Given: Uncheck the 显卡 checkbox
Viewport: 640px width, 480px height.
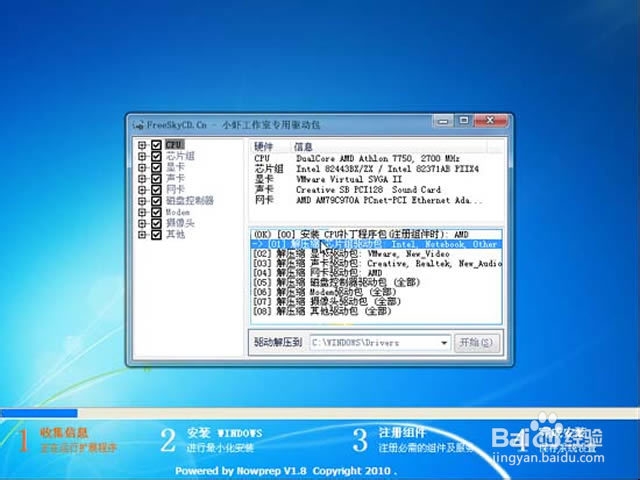Looking at the screenshot, I should [156, 167].
